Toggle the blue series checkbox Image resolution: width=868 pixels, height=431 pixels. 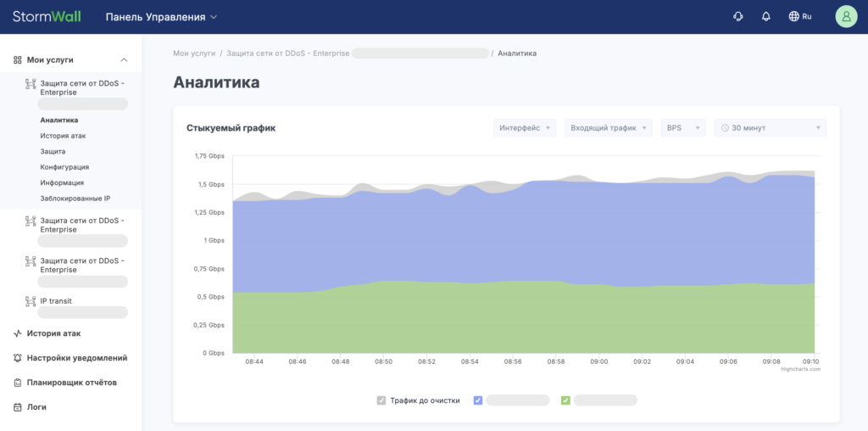(478, 400)
